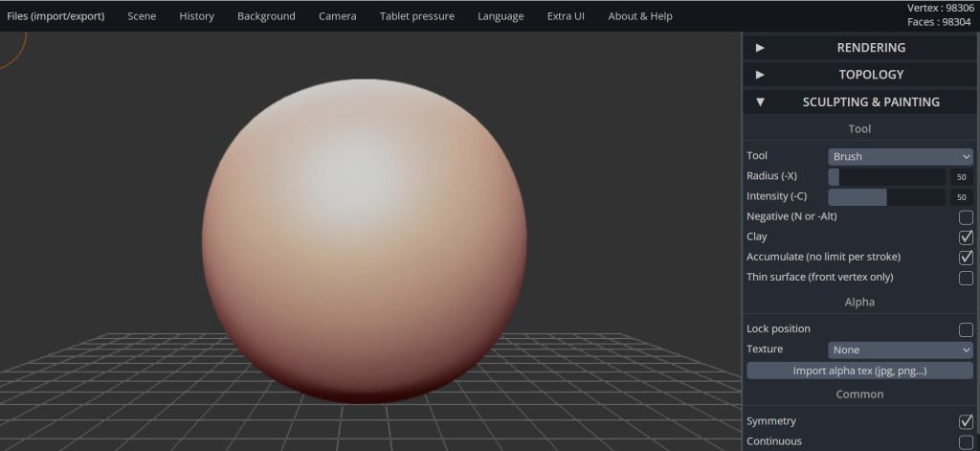Turn off the Symmetry checkbox
The width and height of the screenshot is (980, 451).
966,421
